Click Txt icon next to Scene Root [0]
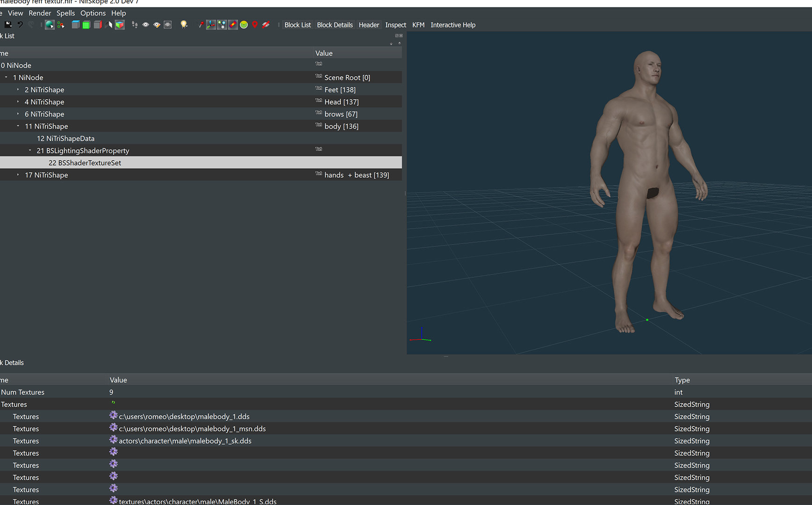 [x=319, y=76]
